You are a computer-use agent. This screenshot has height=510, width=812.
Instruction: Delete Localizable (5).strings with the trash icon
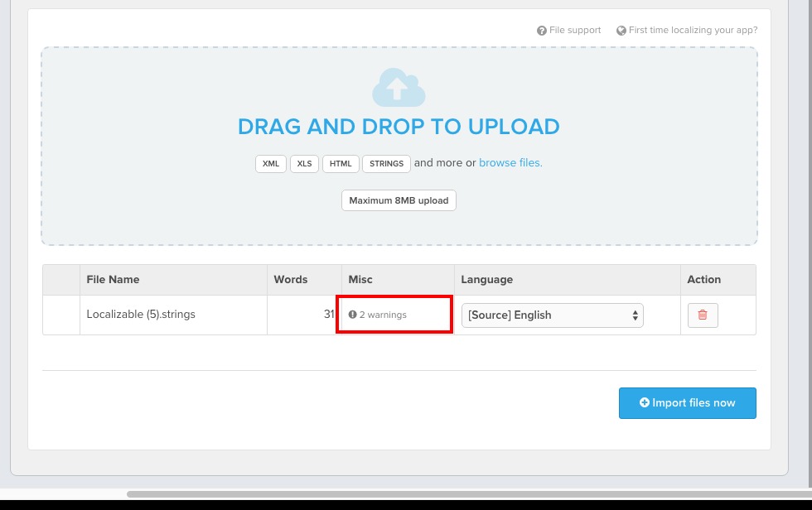coord(703,315)
